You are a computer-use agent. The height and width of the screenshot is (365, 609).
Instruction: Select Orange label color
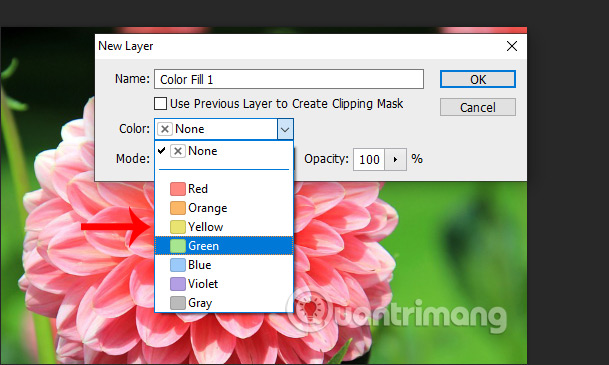point(224,208)
